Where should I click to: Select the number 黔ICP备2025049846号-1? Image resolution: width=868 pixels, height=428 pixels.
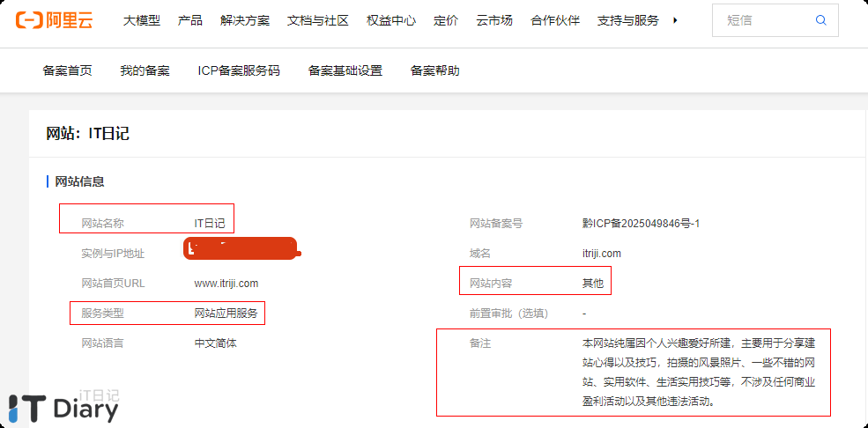pos(641,224)
